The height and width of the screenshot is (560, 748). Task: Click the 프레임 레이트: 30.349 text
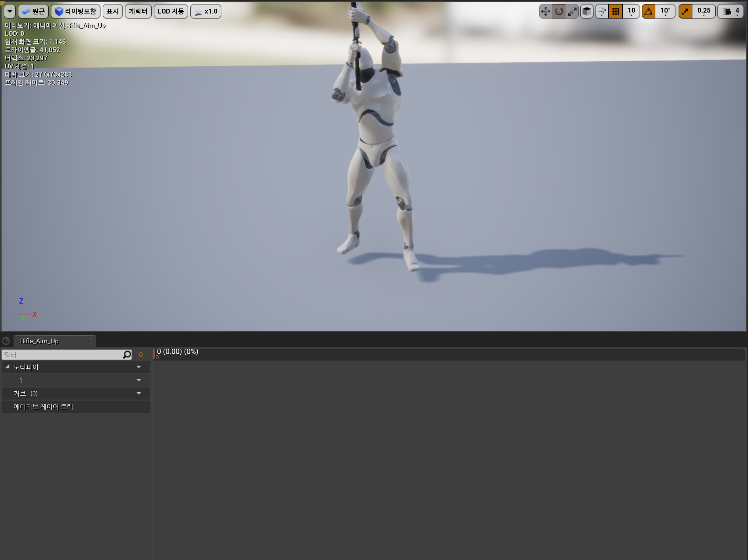[x=36, y=83]
